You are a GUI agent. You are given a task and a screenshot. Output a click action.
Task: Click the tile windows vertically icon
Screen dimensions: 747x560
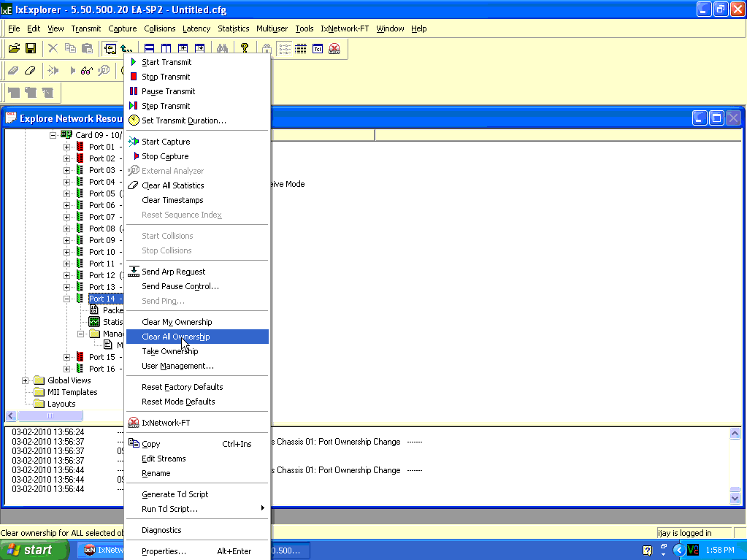click(166, 48)
